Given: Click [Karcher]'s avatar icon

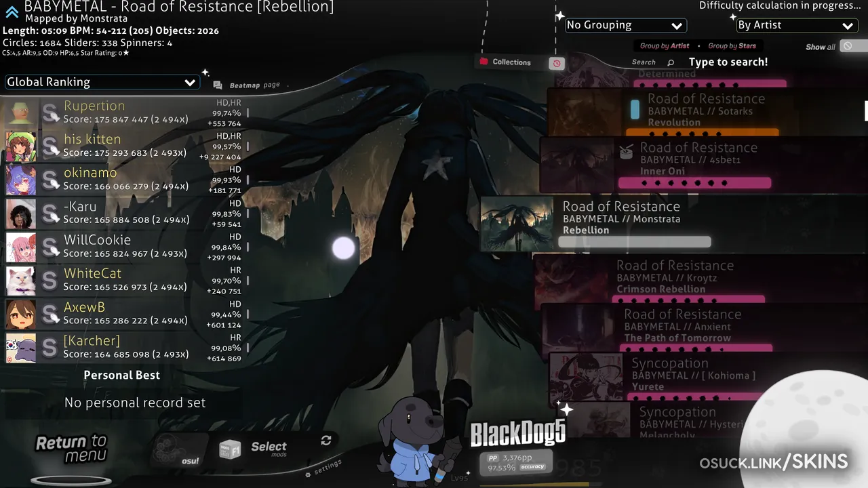Looking at the screenshot, I should [x=20, y=348].
